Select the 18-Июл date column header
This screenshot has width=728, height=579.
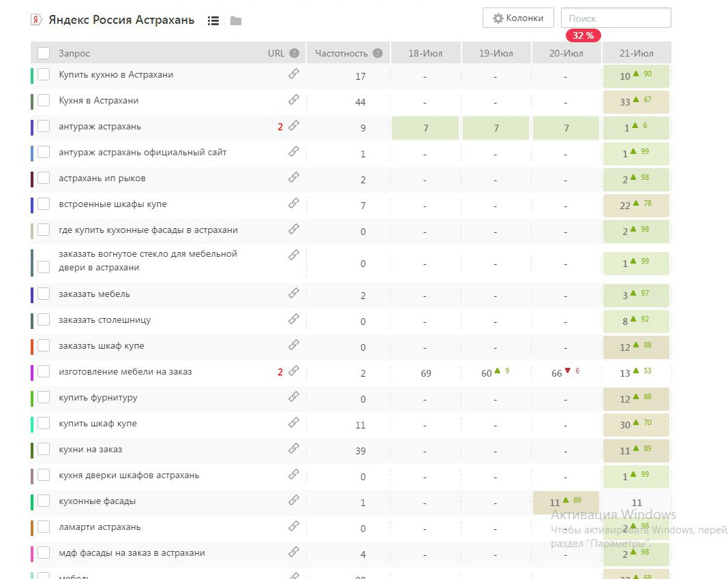[425, 53]
